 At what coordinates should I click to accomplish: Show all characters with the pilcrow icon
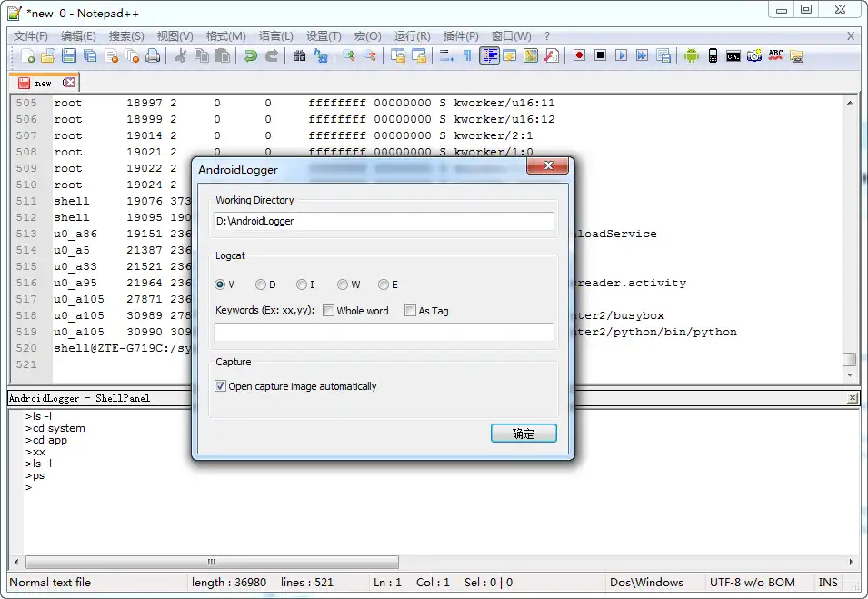[x=467, y=56]
